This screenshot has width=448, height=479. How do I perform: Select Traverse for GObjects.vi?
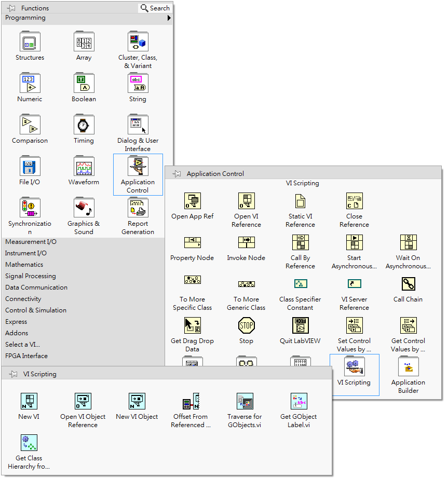[245, 402]
